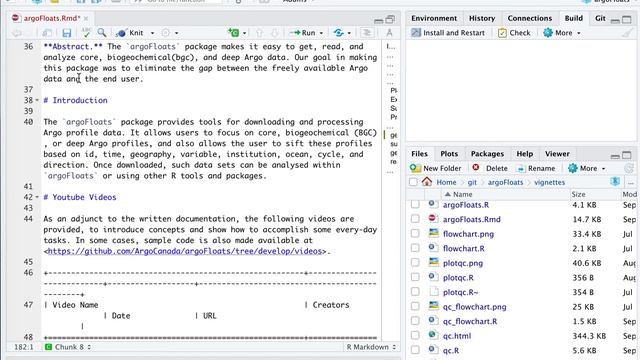Screen dimensions: 640x360
Task: Open the qc_flowchart.R file
Action: coord(470,322)
